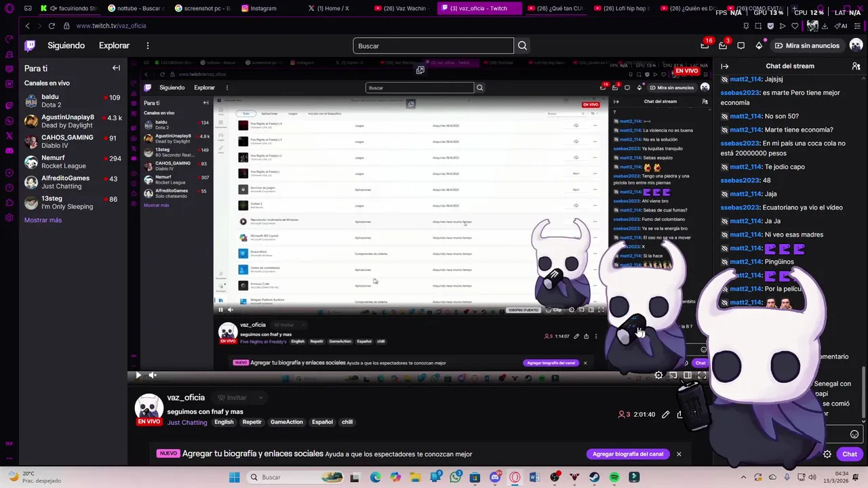This screenshot has width=868, height=488.
Task: Click Agregar biografía del canal button
Action: point(628,454)
